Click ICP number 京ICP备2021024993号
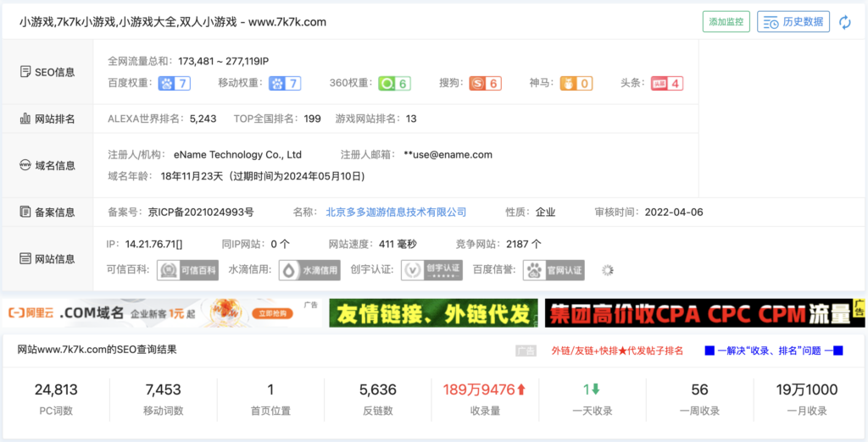The width and height of the screenshot is (868, 442). [202, 212]
